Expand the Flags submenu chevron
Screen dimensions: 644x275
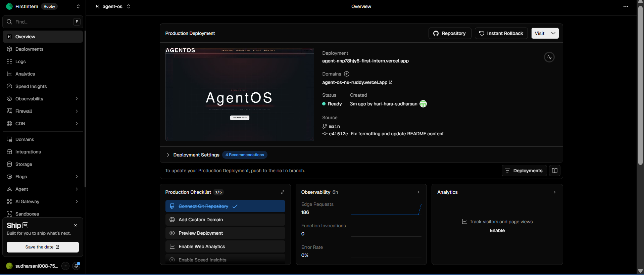pyautogui.click(x=77, y=177)
